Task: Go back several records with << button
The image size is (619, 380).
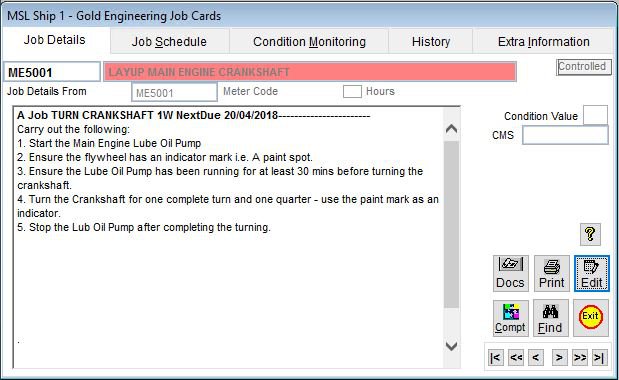Action: tap(516, 358)
